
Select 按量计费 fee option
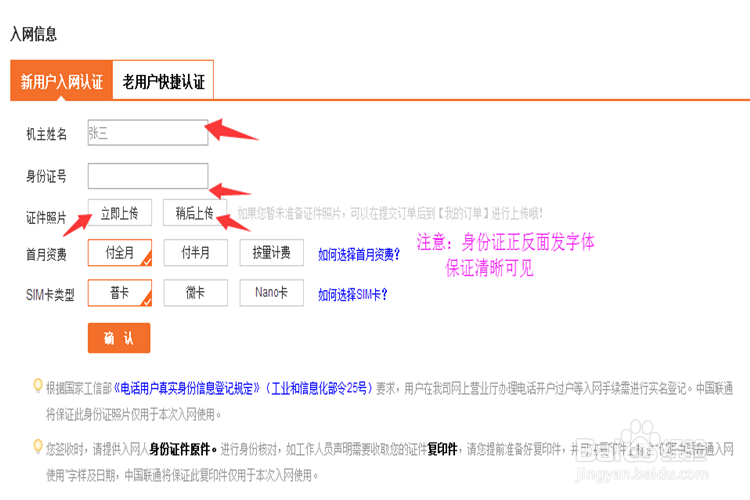272,253
